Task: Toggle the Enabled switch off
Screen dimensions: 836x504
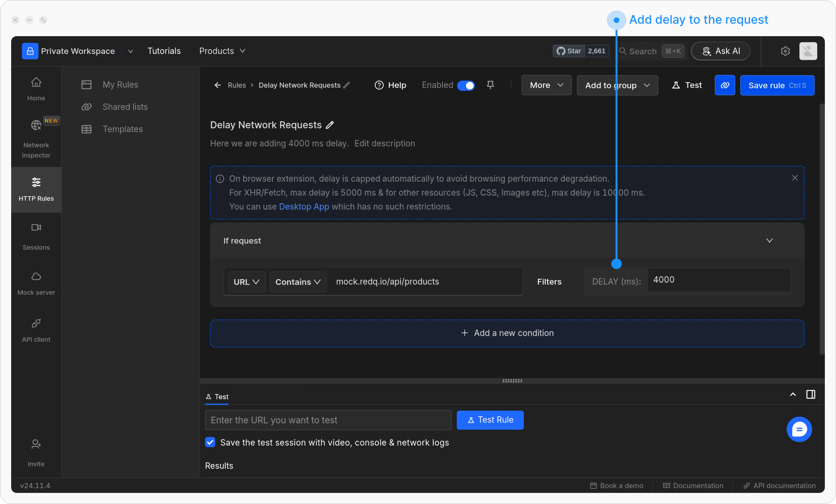Action: coord(466,85)
